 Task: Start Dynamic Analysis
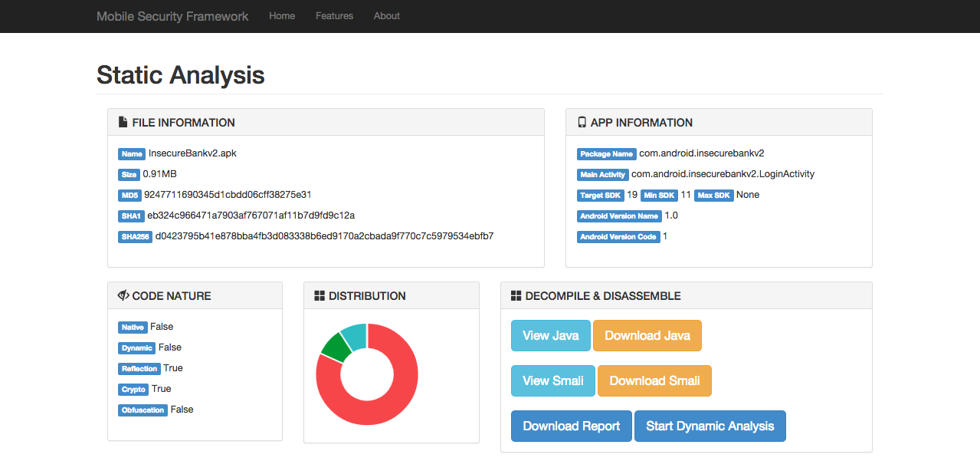click(710, 426)
